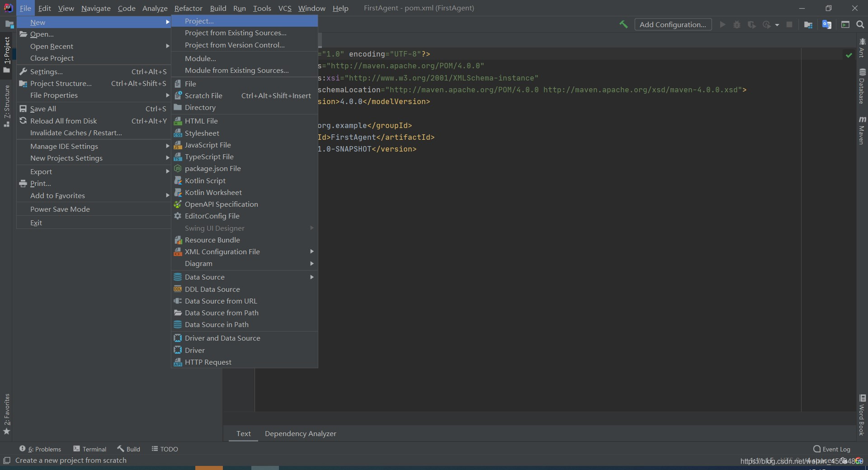Select HTTP Request entry

point(244,362)
